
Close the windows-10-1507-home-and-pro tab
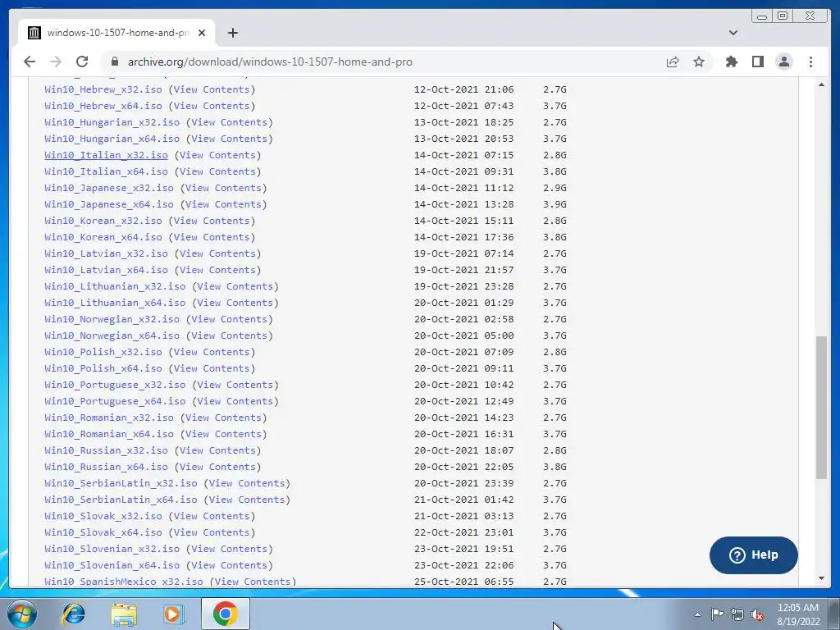tap(202, 33)
